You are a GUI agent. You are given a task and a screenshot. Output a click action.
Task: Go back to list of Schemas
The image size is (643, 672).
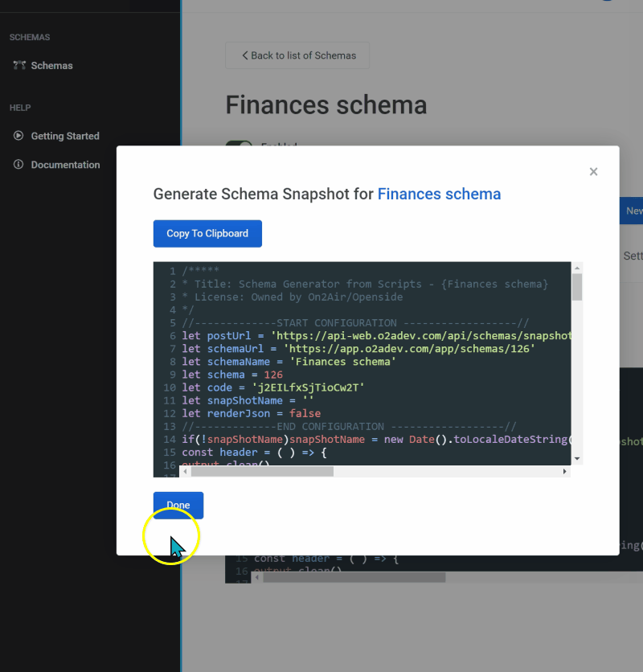pyautogui.click(x=297, y=55)
